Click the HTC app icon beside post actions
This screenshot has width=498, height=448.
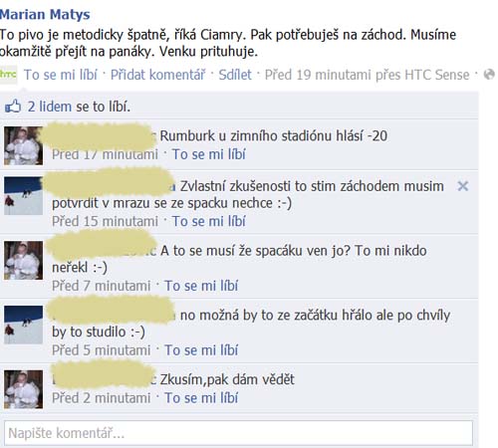[8, 75]
